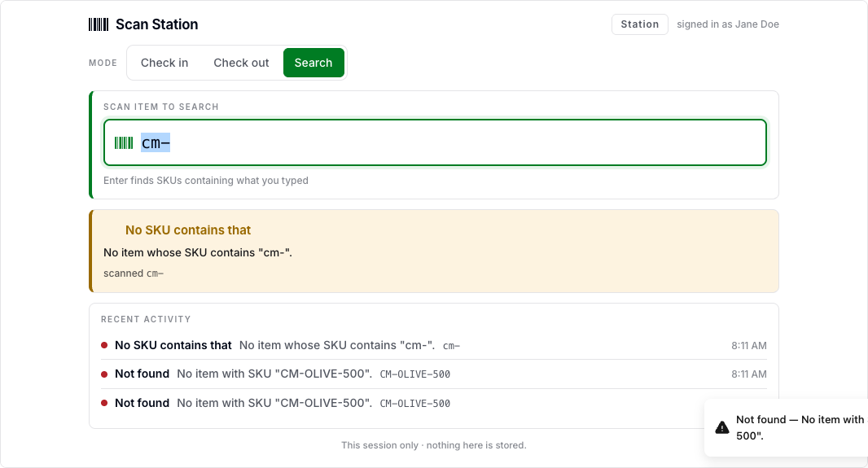Screen dimensions: 868x468
Task: Focus the scan item search input
Action: (x=435, y=142)
